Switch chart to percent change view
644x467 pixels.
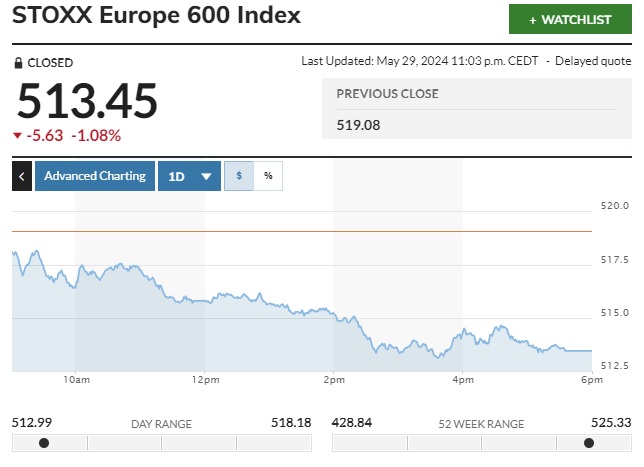point(268,176)
